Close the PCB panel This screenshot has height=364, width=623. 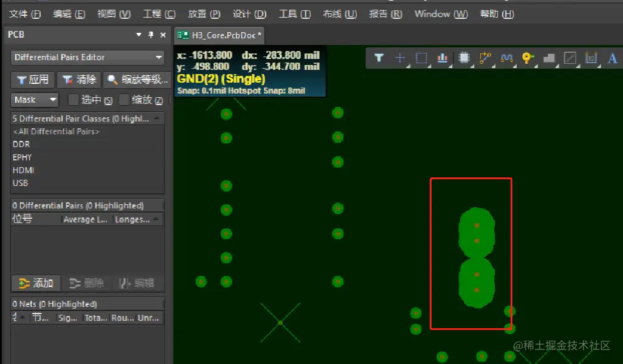coord(163,35)
